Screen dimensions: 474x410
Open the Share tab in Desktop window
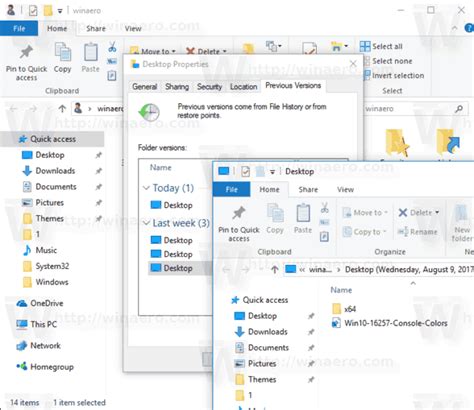(308, 190)
